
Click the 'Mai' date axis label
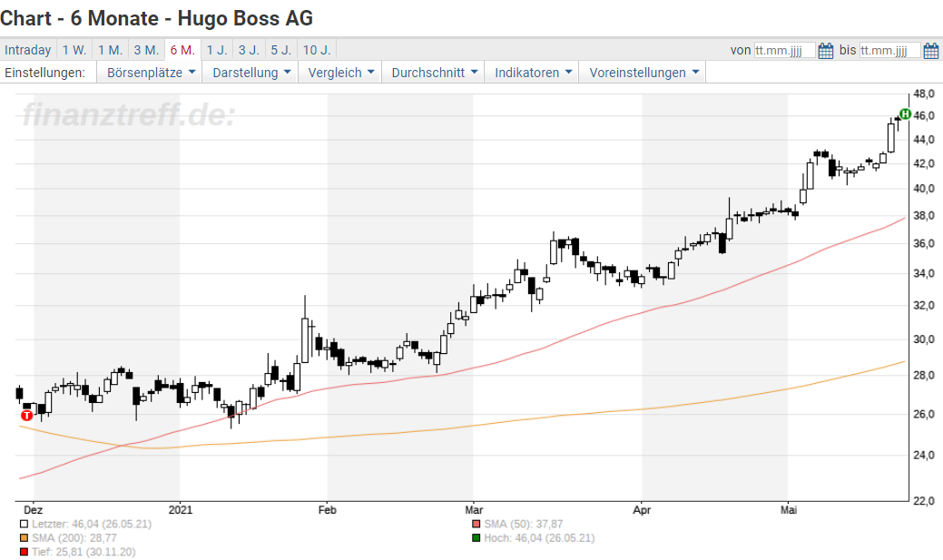[789, 510]
